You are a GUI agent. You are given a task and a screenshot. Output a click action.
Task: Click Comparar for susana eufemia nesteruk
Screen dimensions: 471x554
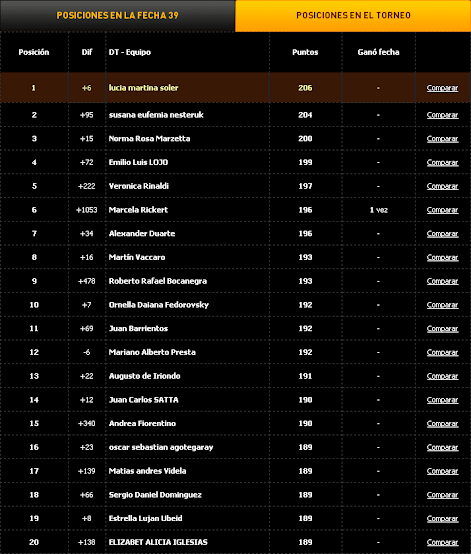pos(442,115)
